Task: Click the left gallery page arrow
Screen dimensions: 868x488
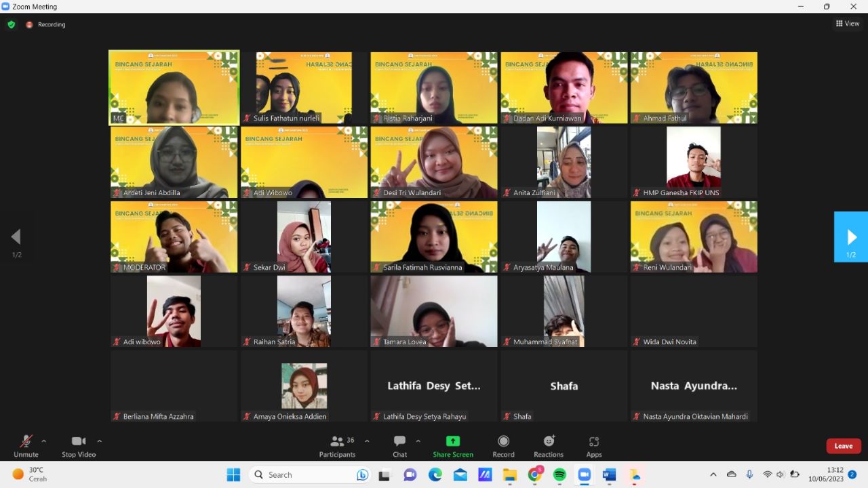Action: click(x=16, y=237)
